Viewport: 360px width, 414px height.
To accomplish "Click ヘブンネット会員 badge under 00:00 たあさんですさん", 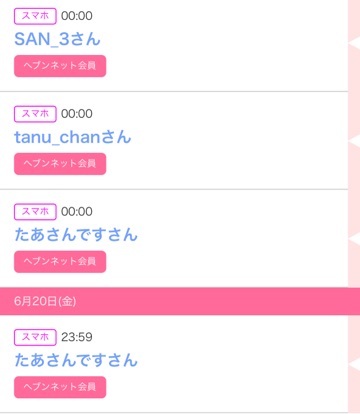I will coord(60,262).
